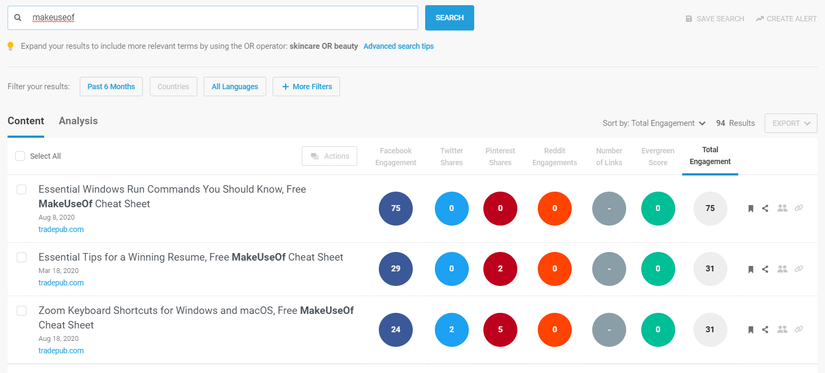Click Pinterest shares circle showing 2
The height and width of the screenshot is (373, 825).
[500, 269]
